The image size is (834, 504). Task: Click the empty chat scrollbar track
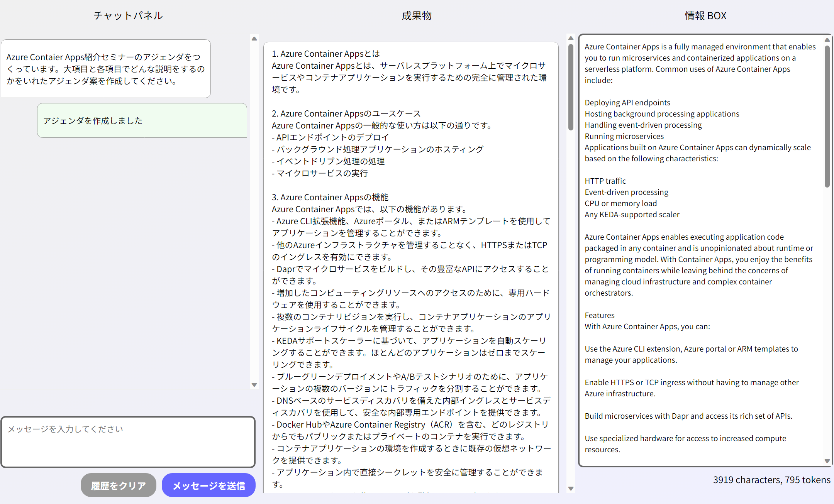click(254, 212)
